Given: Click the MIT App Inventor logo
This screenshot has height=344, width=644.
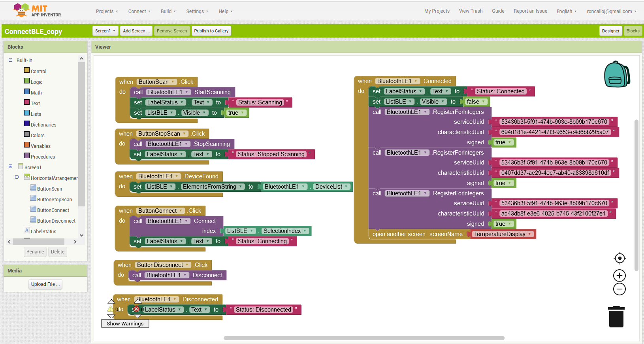Looking at the screenshot, I should [x=37, y=10].
